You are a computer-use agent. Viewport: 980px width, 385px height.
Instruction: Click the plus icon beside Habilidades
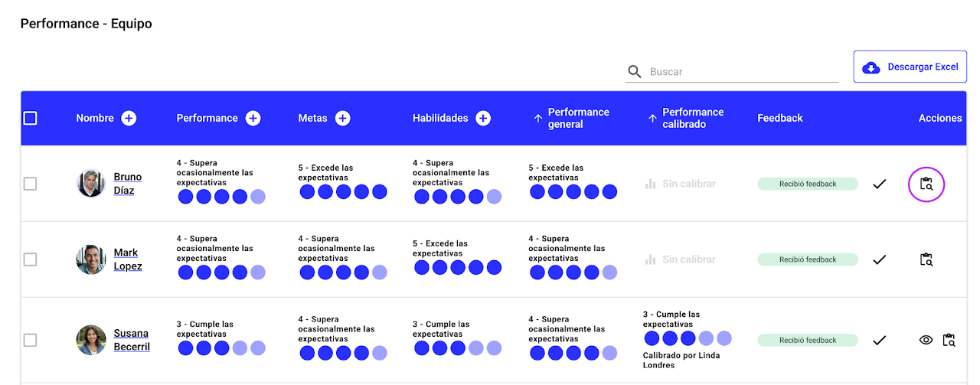click(x=483, y=118)
